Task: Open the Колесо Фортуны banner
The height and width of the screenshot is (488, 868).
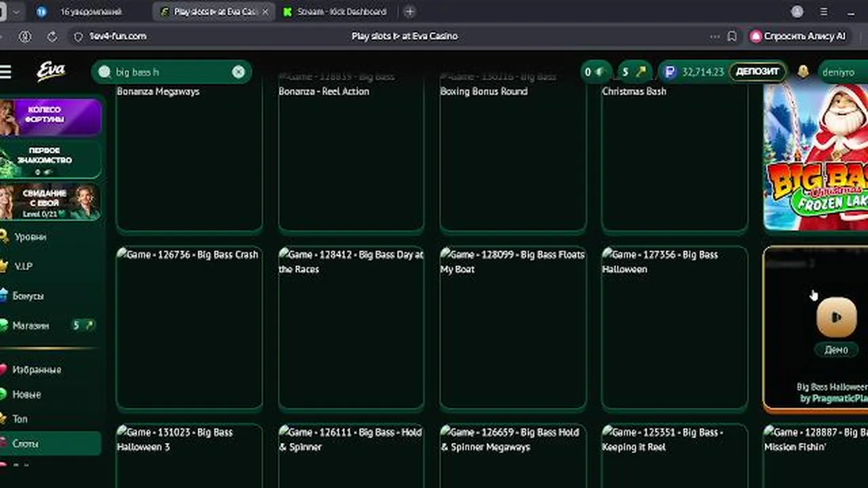Action: point(51,117)
